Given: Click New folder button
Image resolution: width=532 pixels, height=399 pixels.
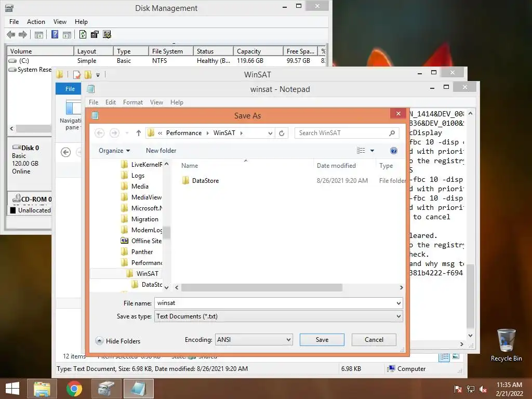Looking at the screenshot, I should point(161,151).
